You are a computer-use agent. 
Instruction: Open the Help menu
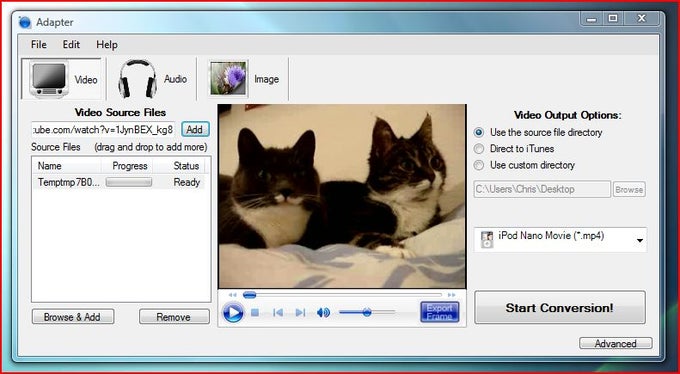[x=107, y=45]
